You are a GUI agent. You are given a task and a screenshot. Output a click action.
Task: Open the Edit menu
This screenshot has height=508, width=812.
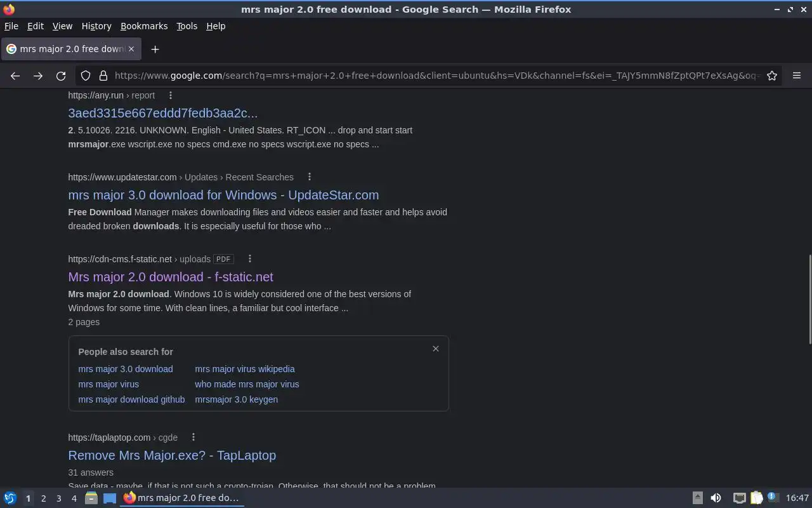35,26
